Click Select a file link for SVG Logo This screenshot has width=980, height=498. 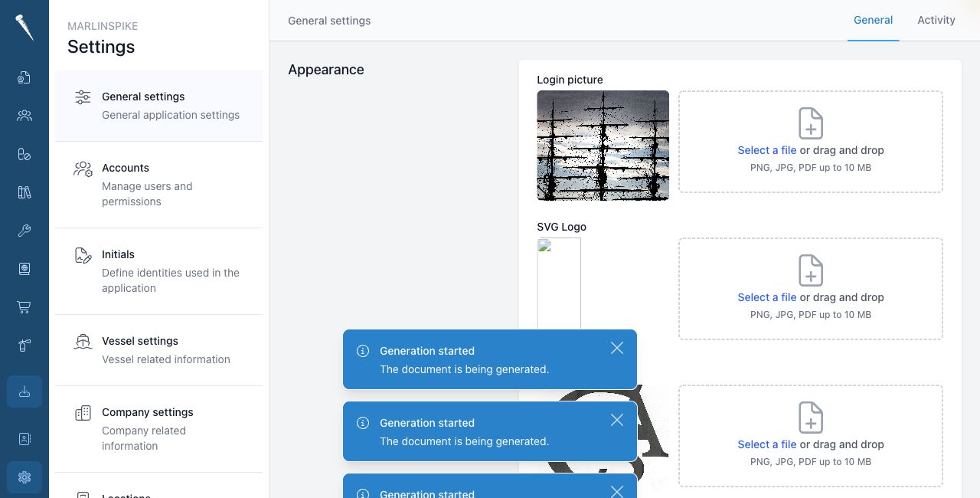click(767, 297)
